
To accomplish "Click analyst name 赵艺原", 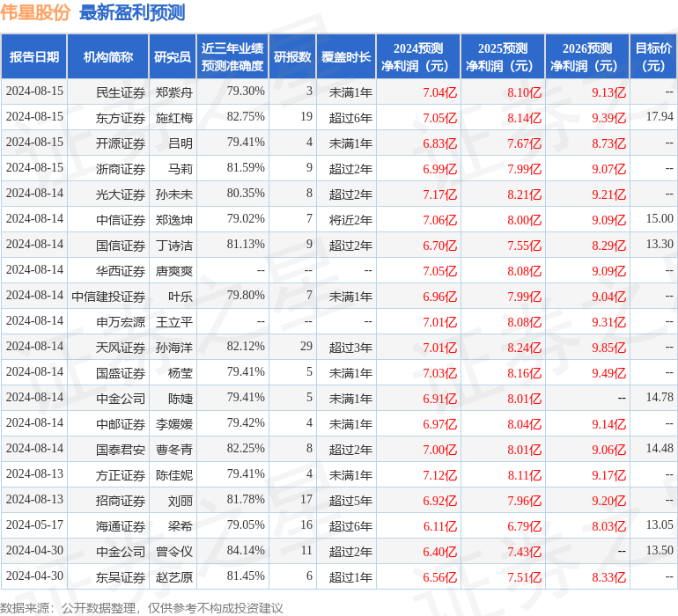I will [x=174, y=576].
